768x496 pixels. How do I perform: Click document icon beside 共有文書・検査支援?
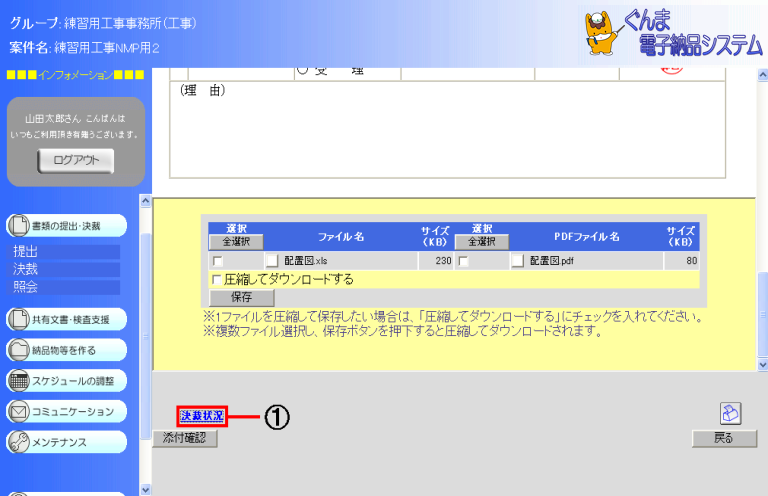[19, 319]
